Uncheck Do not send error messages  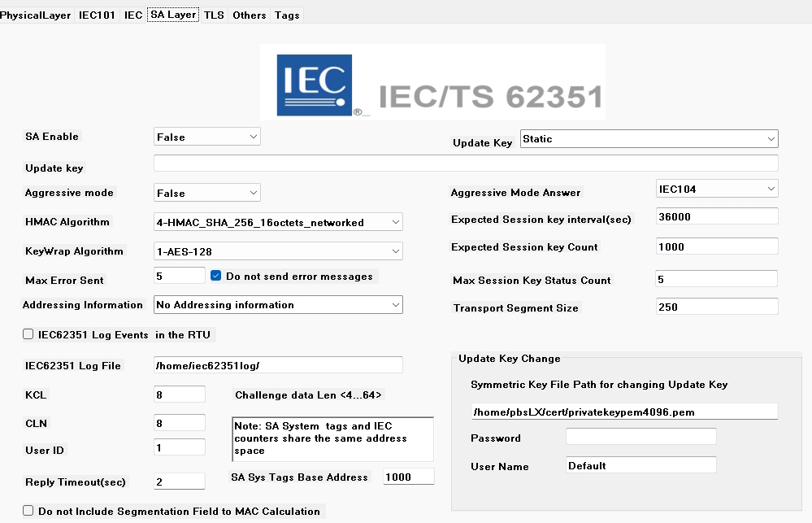pos(215,276)
